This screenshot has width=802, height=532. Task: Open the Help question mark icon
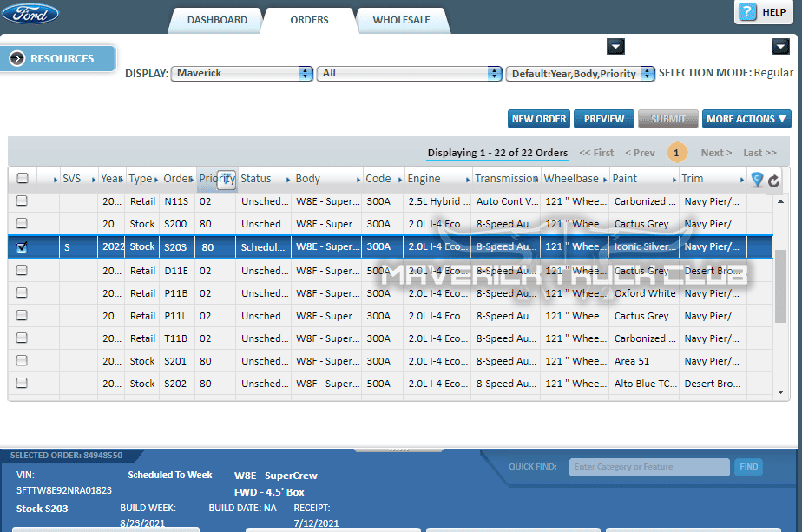(747, 12)
